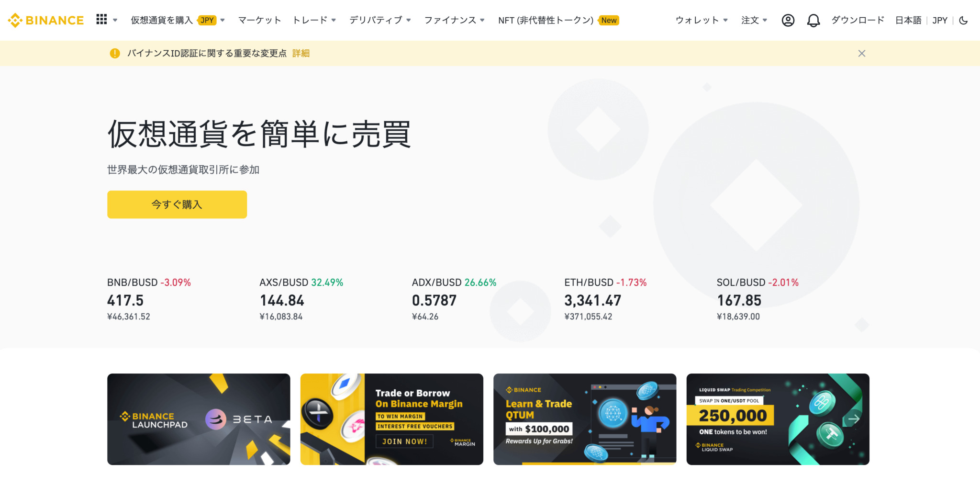980x486 pixels.
Task: Click the 今すぐ購入 button
Action: (177, 204)
